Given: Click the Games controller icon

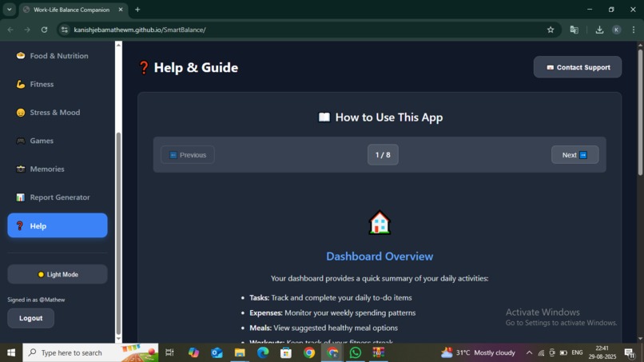Looking at the screenshot, I should point(21,141).
